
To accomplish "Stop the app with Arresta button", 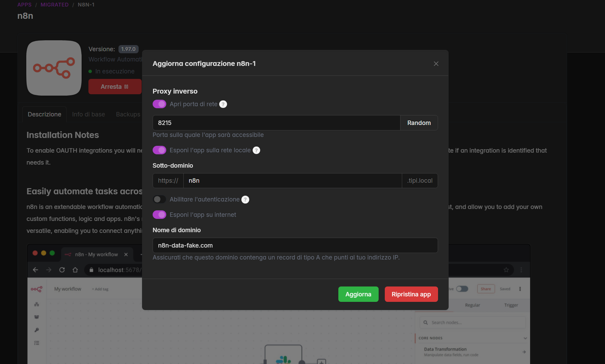I will pos(115,87).
